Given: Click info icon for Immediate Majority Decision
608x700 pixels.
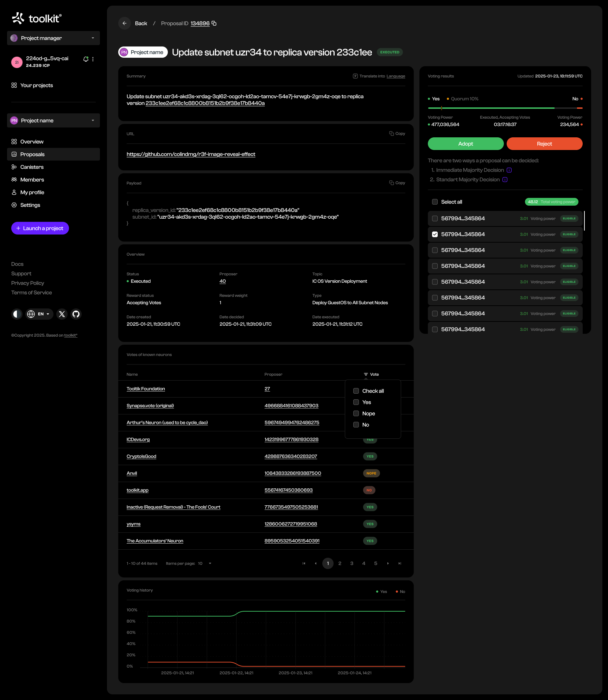Looking at the screenshot, I should 509,170.
